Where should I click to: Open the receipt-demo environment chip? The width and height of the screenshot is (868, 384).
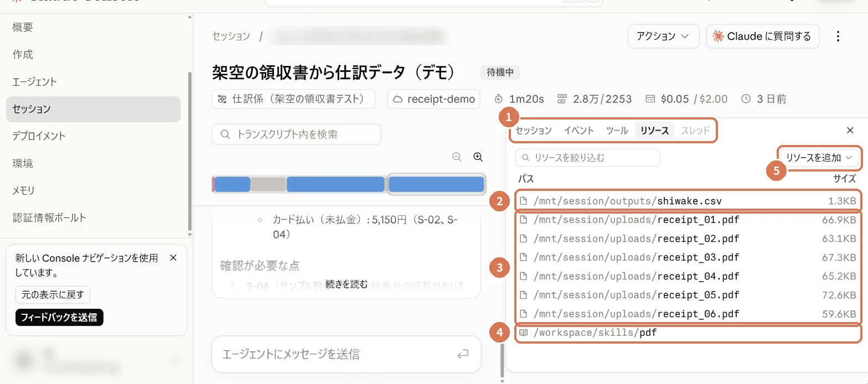(435, 99)
